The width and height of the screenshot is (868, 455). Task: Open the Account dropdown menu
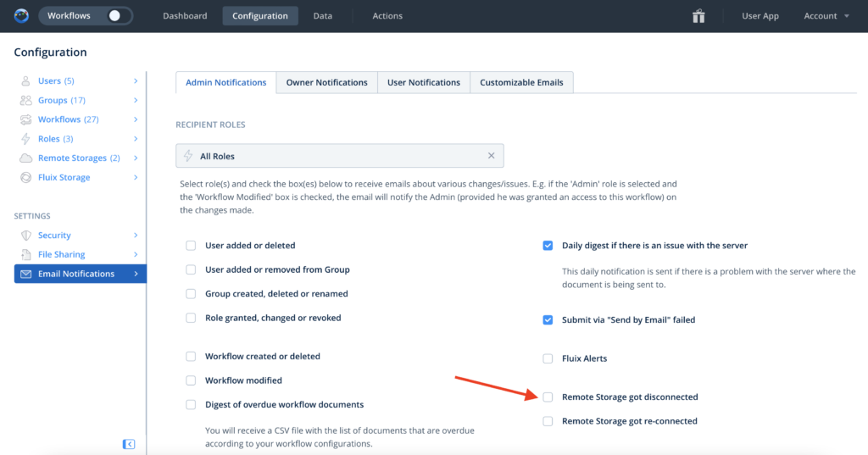(x=826, y=16)
